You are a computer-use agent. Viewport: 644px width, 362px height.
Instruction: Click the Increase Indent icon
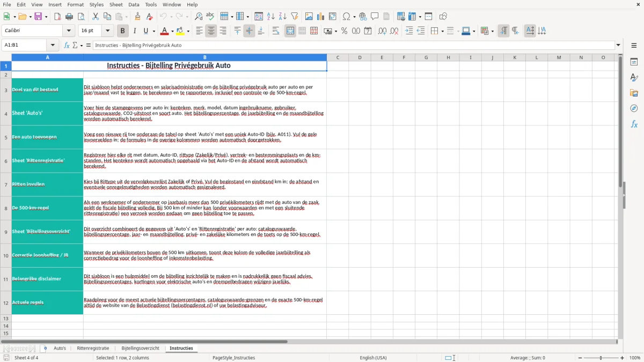pos(409,31)
